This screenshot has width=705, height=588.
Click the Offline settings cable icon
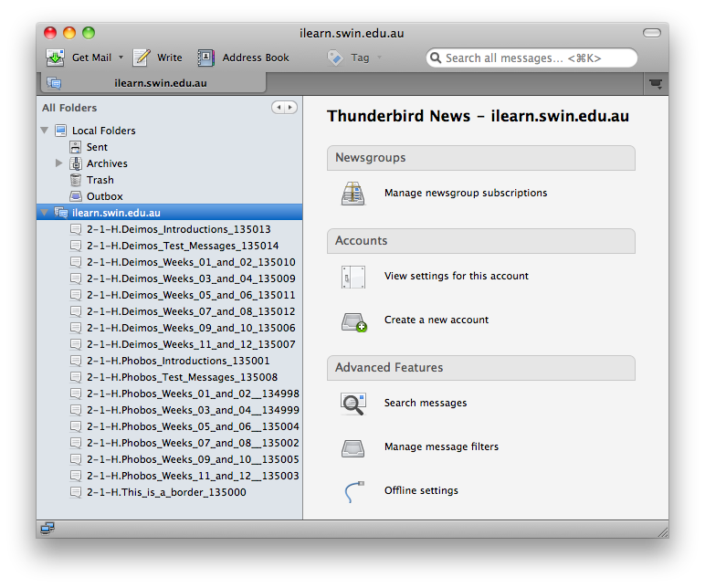[354, 491]
